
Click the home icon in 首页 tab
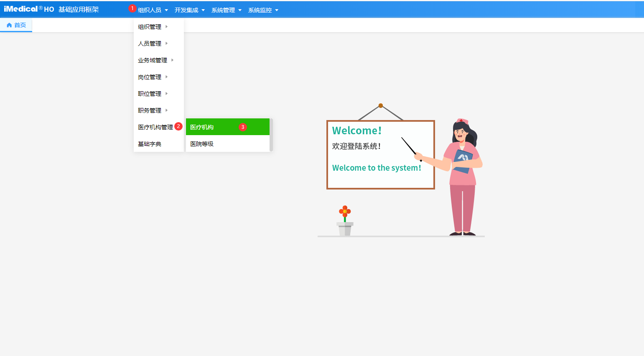click(9, 25)
